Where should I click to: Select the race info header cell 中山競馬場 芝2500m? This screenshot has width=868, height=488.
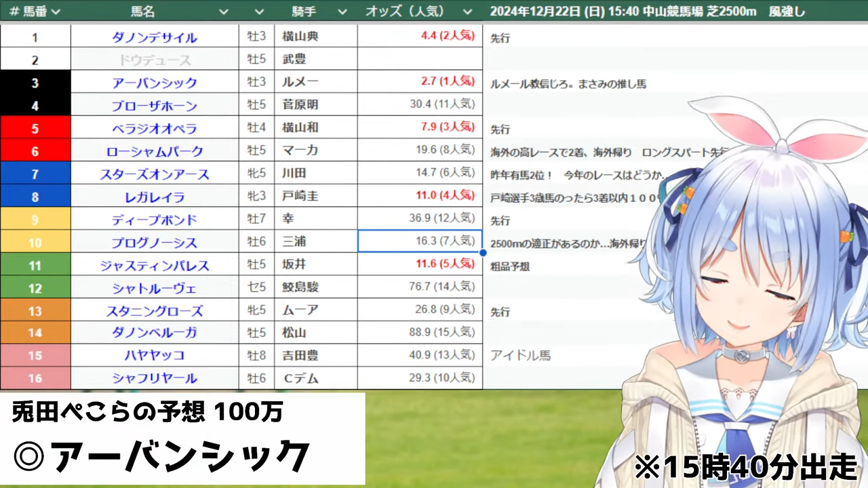tap(675, 12)
